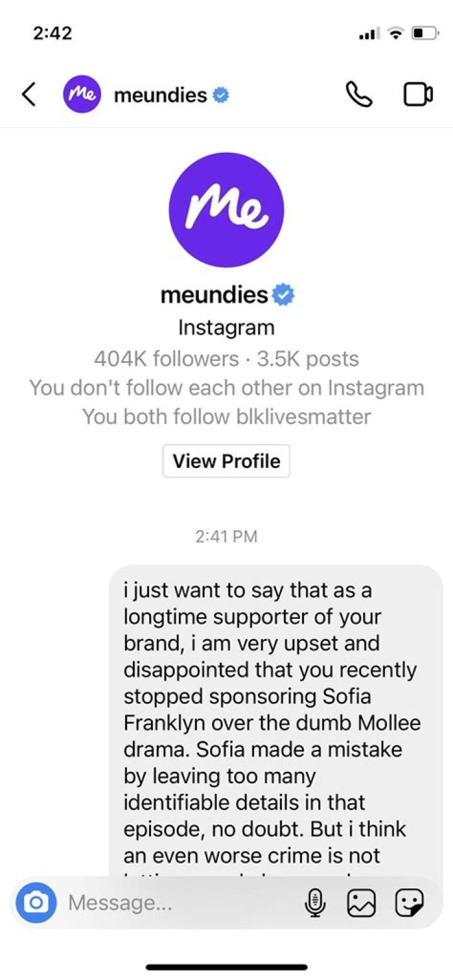The height and width of the screenshot is (980, 453).
Task: Record a voice message with microphone
Action: [315, 904]
